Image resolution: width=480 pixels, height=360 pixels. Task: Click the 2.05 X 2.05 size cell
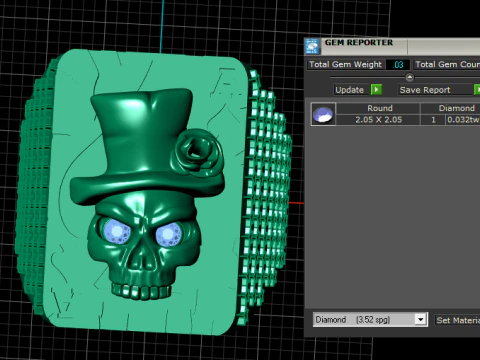pyautogui.click(x=378, y=120)
